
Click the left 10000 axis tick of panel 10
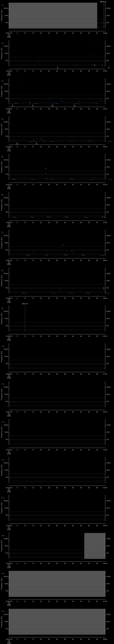tap(6, 349)
